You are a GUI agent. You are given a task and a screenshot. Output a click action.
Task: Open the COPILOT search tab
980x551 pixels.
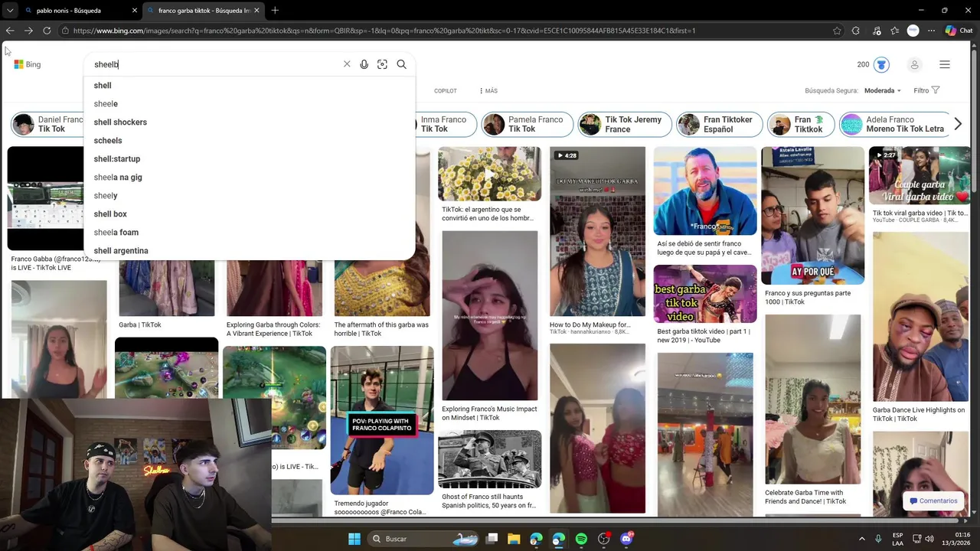[x=446, y=91]
